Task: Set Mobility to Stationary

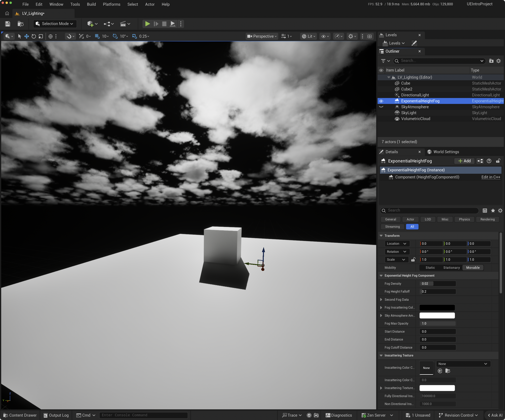Action: click(451, 268)
